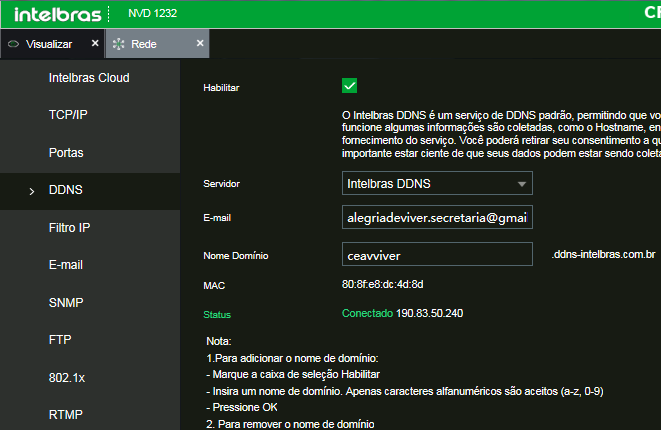Switch to the Visualizar tab
Viewport: 661px width, 430px height.
pyautogui.click(x=48, y=45)
